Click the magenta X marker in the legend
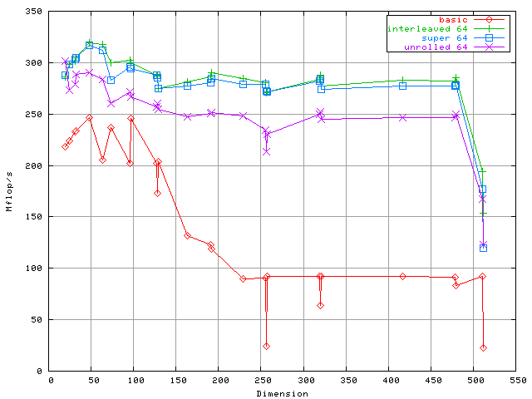 (x=490, y=47)
